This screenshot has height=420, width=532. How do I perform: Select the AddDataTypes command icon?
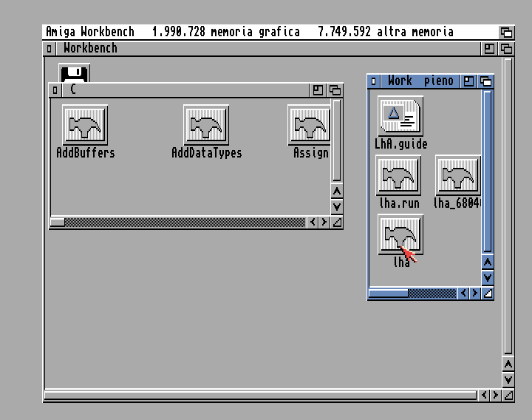pyautogui.click(x=206, y=125)
